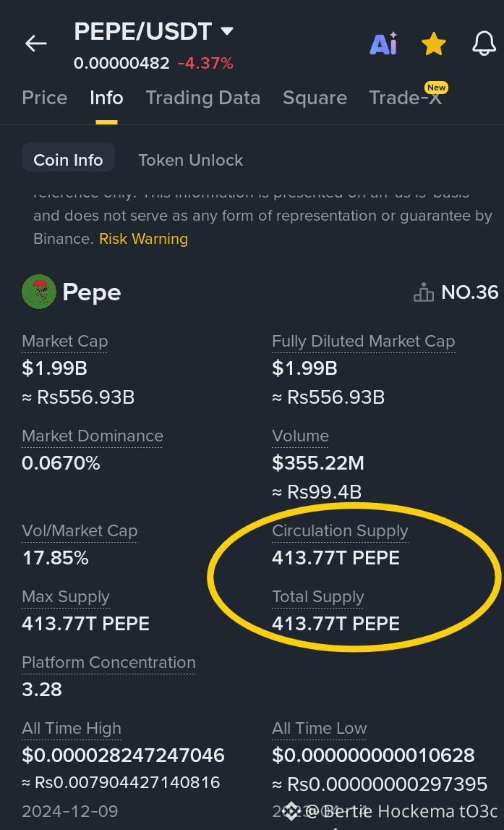Image resolution: width=504 pixels, height=830 pixels.
Task: Tap the Circulation Supply label
Action: pos(340,530)
